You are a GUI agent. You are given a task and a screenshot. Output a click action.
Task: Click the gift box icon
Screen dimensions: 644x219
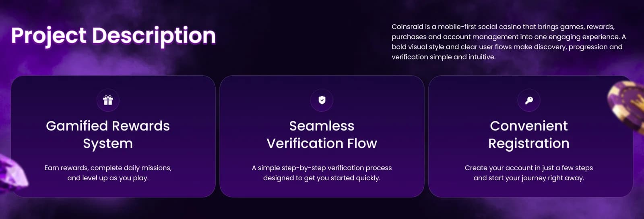tap(108, 100)
